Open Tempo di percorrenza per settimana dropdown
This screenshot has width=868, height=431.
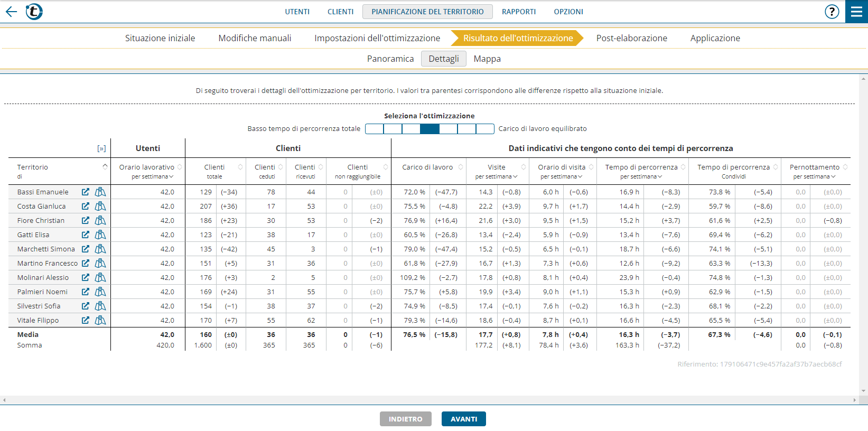tap(641, 176)
